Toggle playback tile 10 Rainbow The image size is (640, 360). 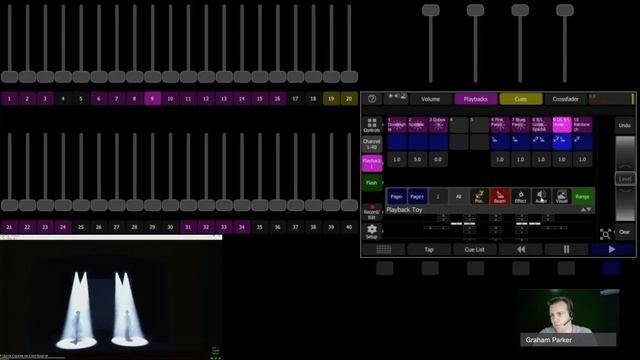582,124
